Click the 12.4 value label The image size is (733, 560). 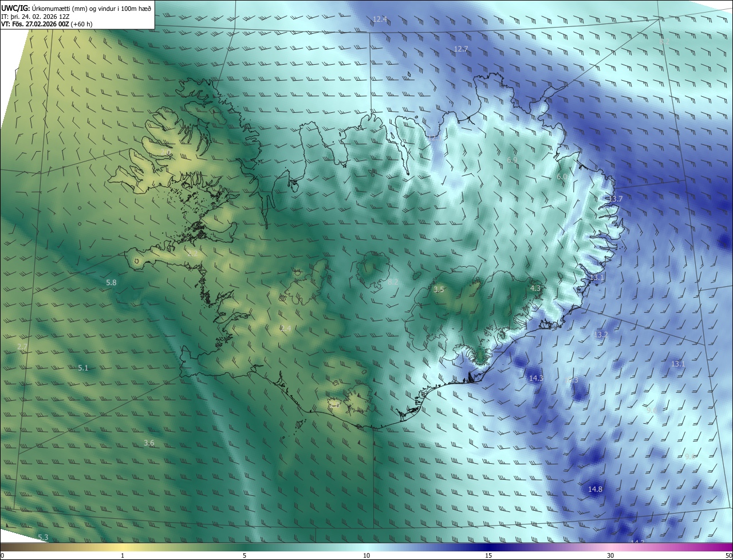[x=380, y=19]
